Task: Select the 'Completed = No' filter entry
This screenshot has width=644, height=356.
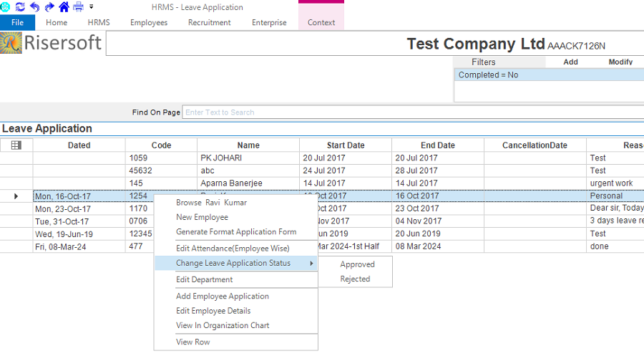Action: [489, 75]
